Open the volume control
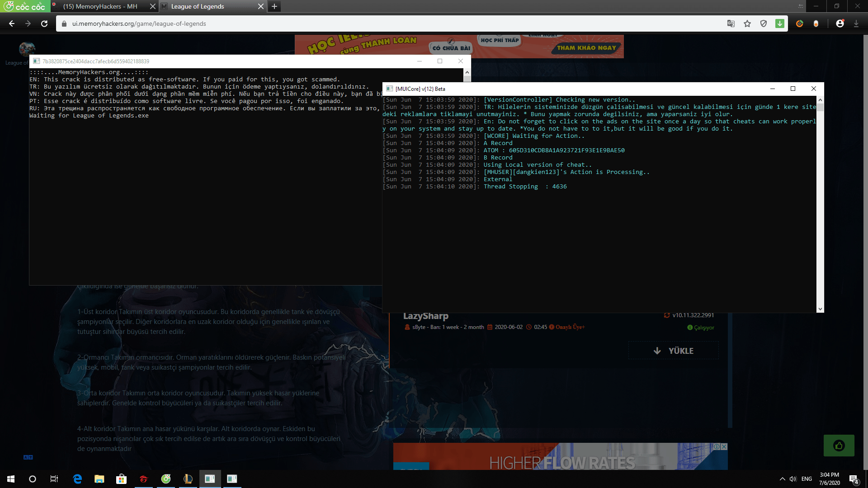 pos(793,479)
